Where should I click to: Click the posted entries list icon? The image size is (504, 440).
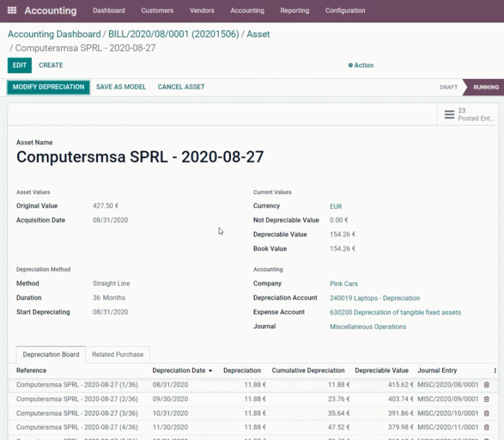click(449, 114)
